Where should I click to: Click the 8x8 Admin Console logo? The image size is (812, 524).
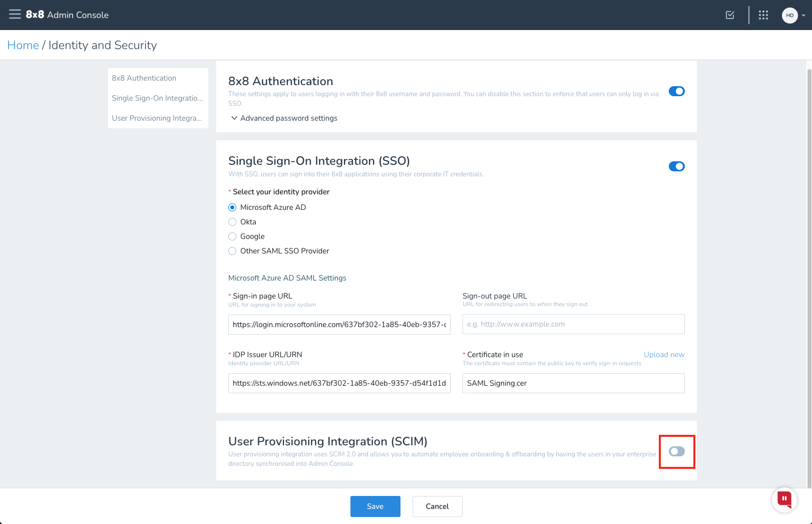coord(67,15)
